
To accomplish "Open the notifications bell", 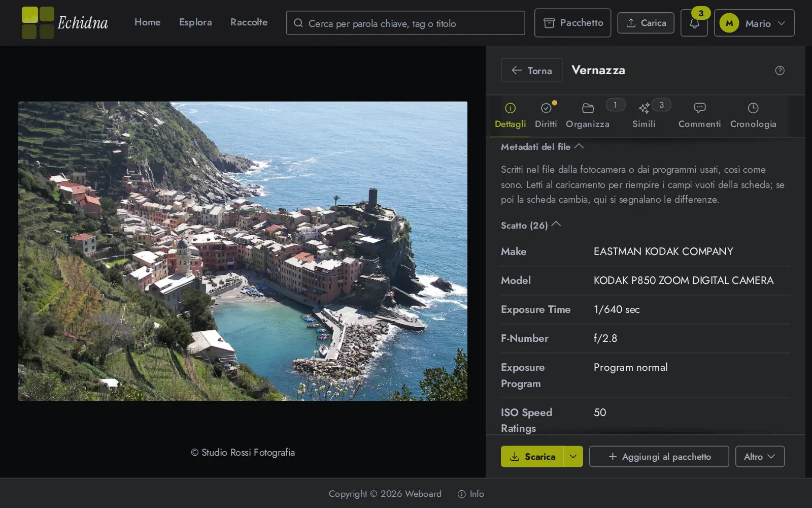I will [x=694, y=23].
